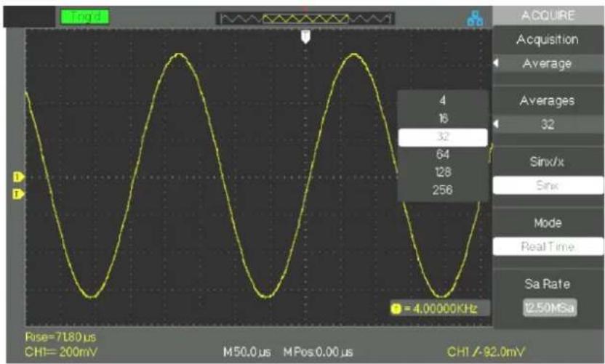605x364 pixels.
Task: Select the yellow trigger level marker
Action: (18, 193)
